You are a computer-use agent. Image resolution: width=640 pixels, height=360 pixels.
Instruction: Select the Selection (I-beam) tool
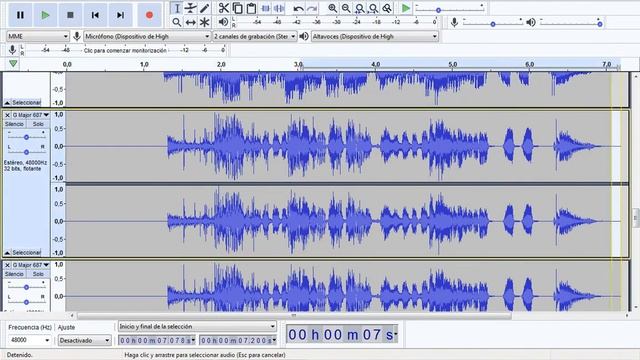tap(177, 8)
